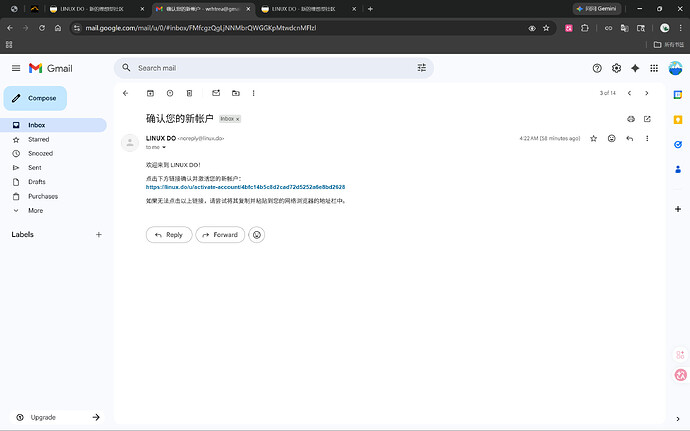Open Gmail Settings gear
The width and height of the screenshot is (690, 431).
coord(617,68)
